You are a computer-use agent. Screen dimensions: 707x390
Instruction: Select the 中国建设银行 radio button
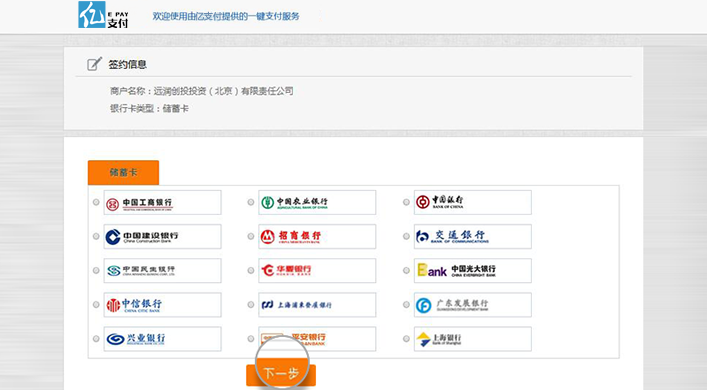click(x=96, y=236)
